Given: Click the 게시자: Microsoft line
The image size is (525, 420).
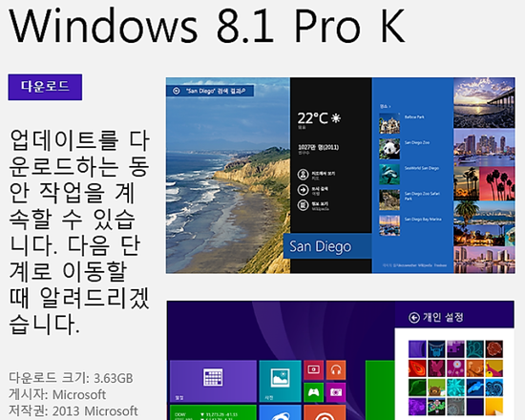Looking at the screenshot, I should click(x=57, y=394).
